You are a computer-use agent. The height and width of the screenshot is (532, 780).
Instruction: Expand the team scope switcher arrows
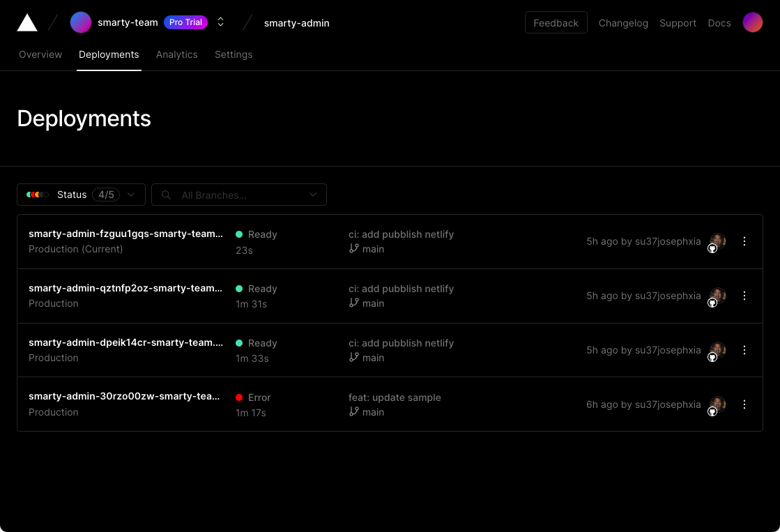[x=220, y=22]
